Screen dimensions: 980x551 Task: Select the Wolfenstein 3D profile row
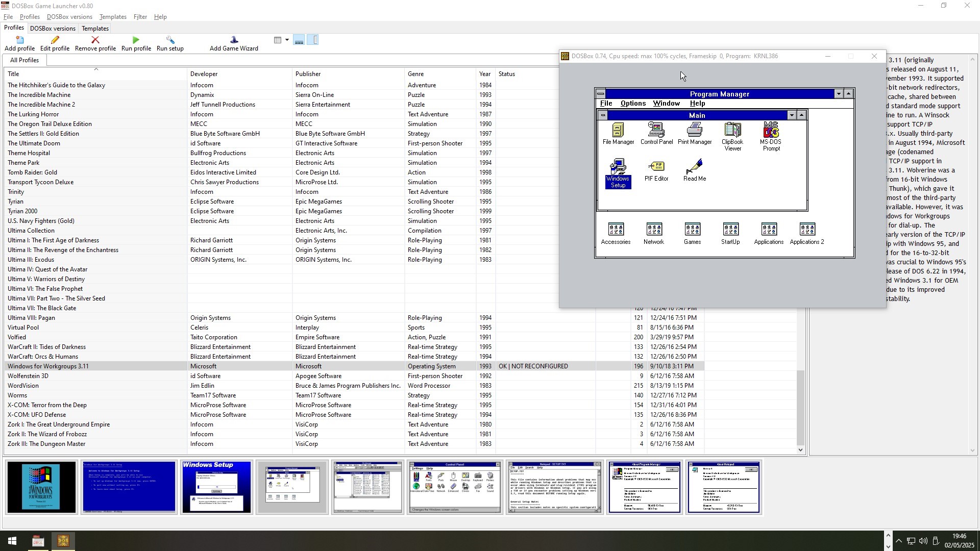click(354, 376)
